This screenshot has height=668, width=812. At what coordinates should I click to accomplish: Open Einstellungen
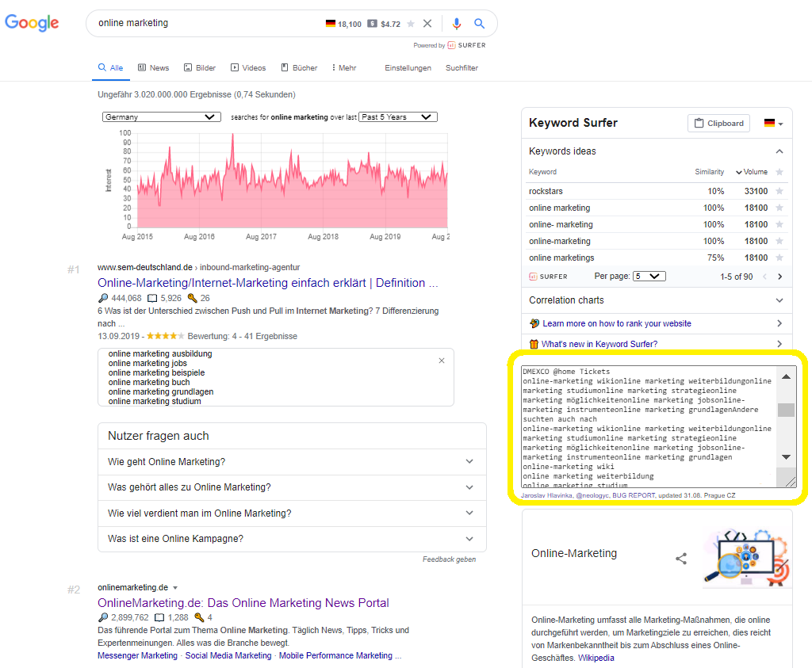(x=408, y=68)
